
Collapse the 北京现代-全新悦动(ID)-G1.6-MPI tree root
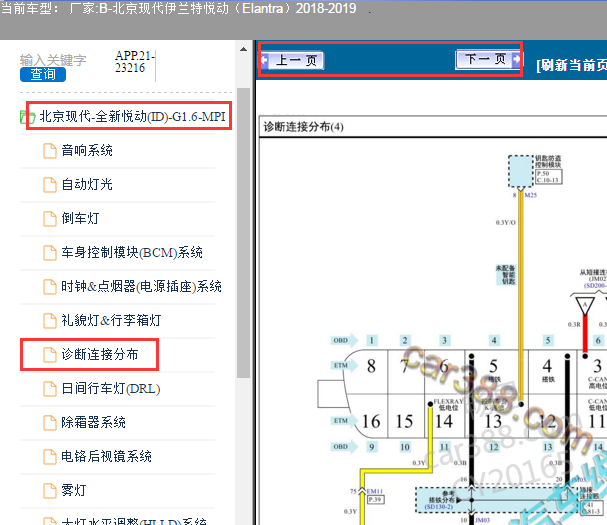[132, 116]
